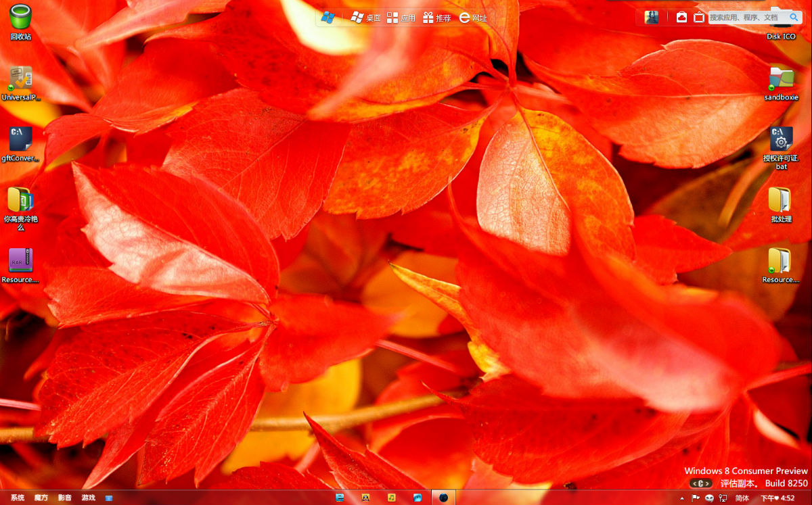Click the magnifier search button
812x505 pixels.
795,18
